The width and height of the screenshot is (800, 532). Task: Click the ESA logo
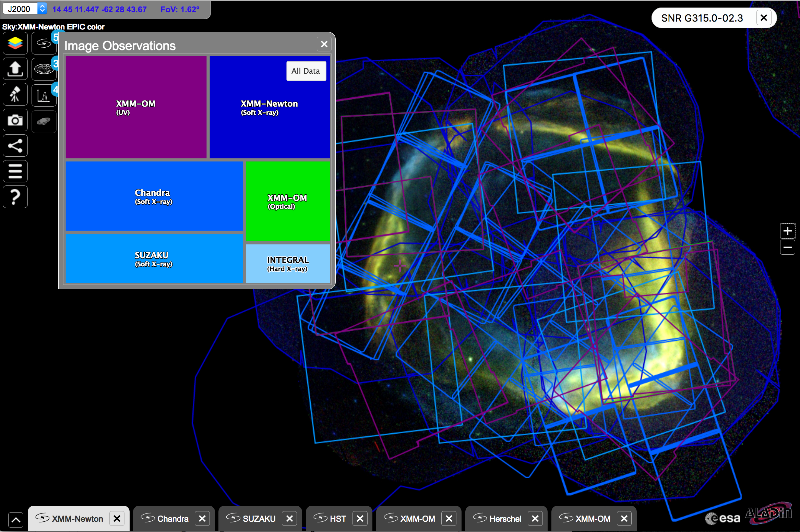[x=723, y=518]
